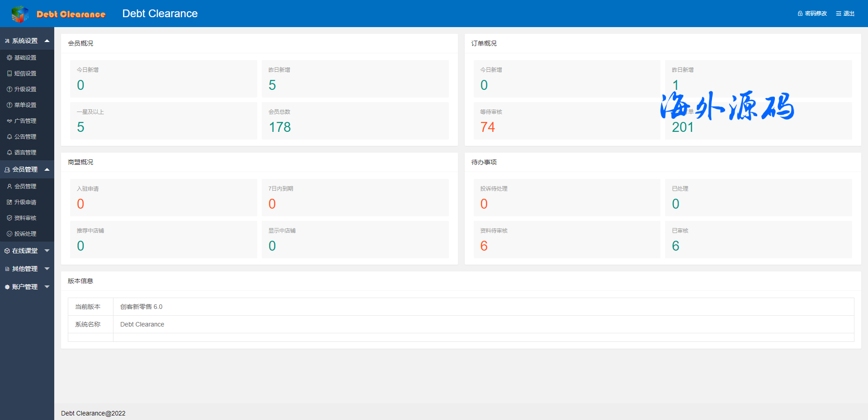Click the 会员总数 178 stat card

[355, 121]
